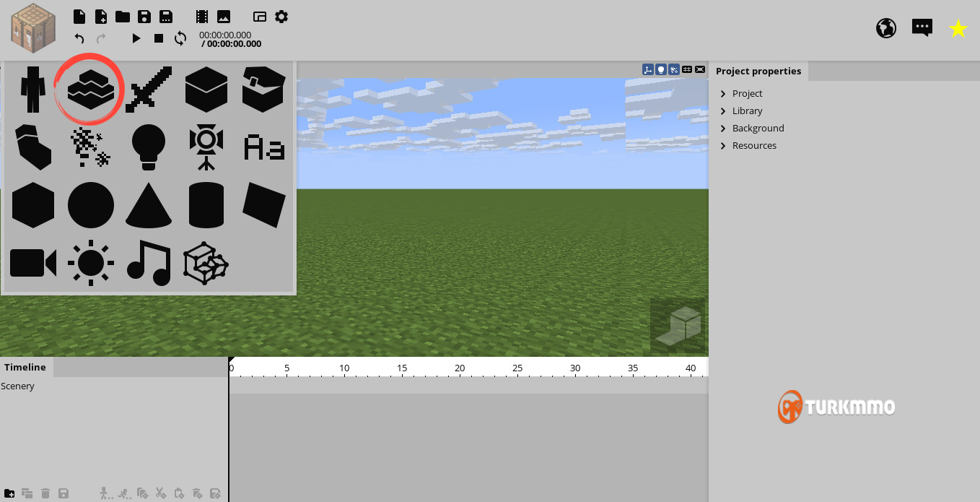
Task: Select the scenery workbench icon
Action: pyautogui.click(x=91, y=90)
